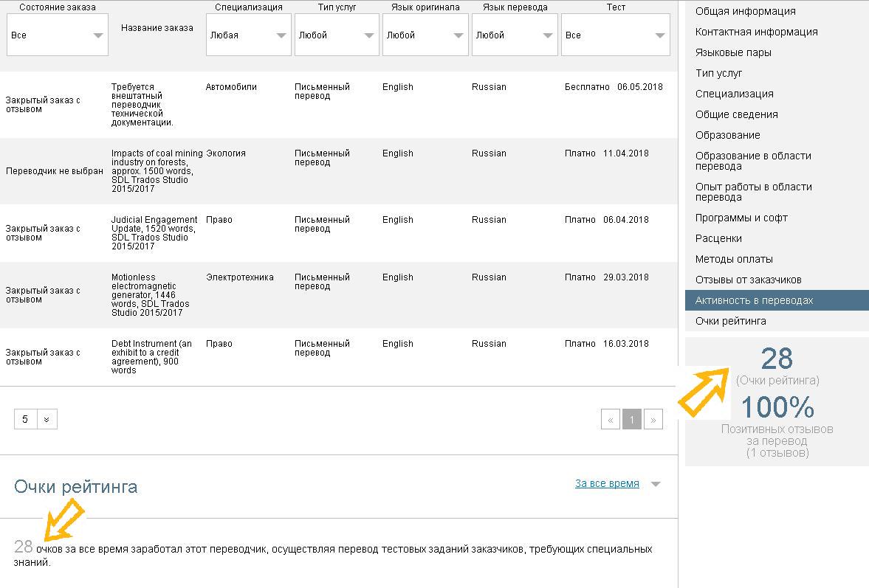Expand the Язык оригинала filter dropdown
The width and height of the screenshot is (869, 588).
pyautogui.click(x=425, y=35)
